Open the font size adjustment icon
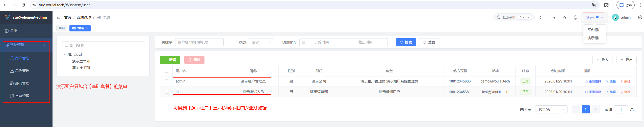The image size is (644, 127). point(553,17)
